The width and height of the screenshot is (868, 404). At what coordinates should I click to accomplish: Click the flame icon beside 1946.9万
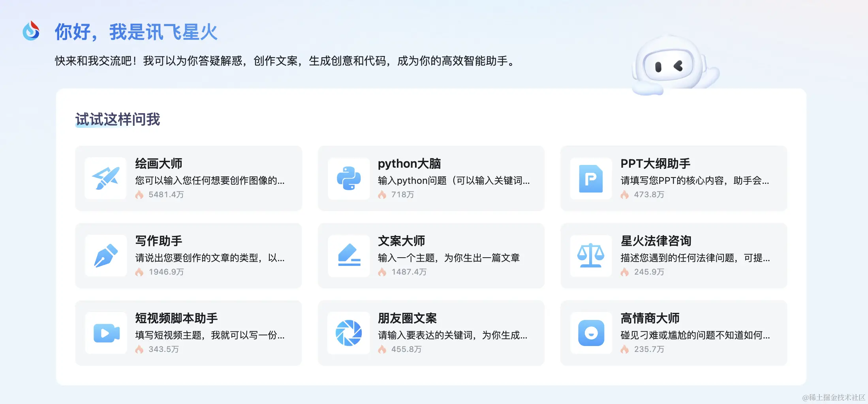coord(139,272)
